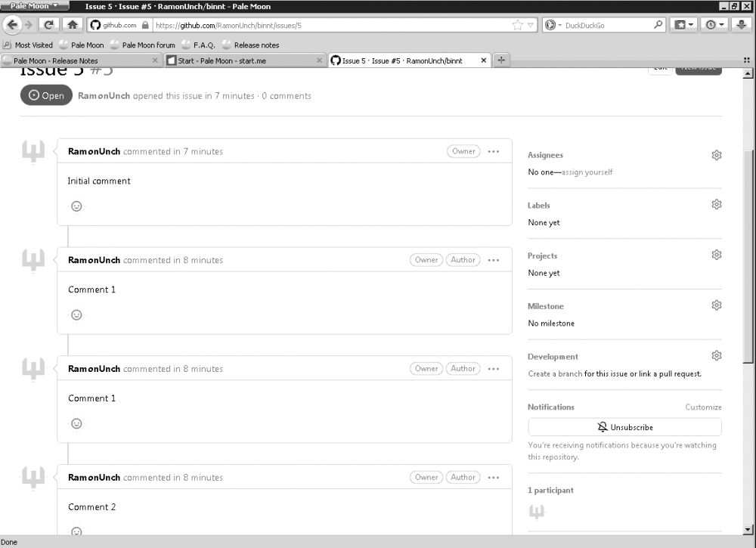Screen dimensions: 756x548
Task: Open the Development settings gear
Action: click(717, 356)
